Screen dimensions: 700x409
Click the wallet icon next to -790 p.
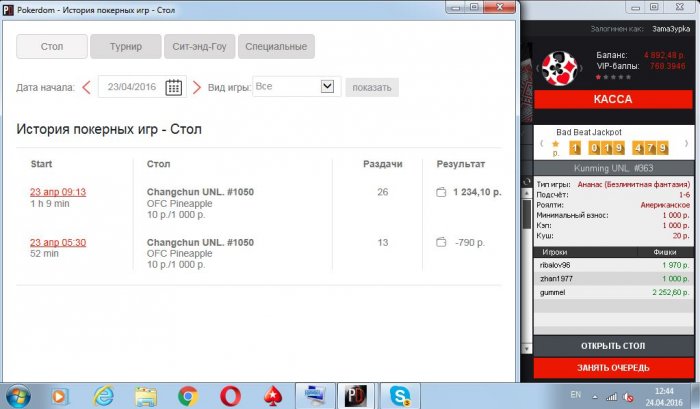(x=441, y=242)
